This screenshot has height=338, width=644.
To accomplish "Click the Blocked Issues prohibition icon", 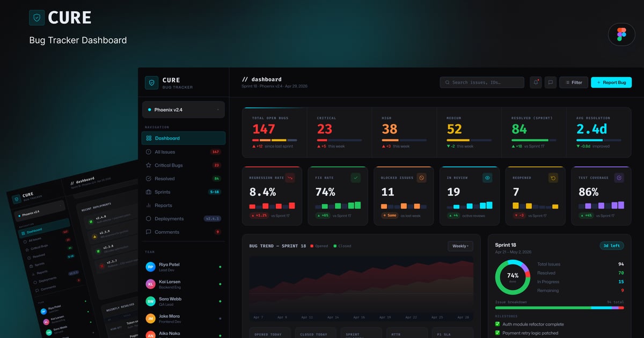I will click(422, 178).
